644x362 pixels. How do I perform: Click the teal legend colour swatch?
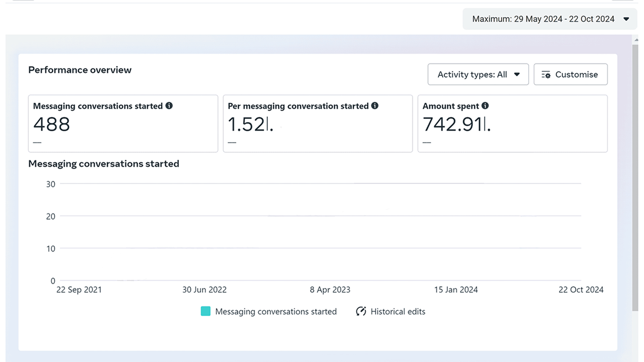point(206,311)
